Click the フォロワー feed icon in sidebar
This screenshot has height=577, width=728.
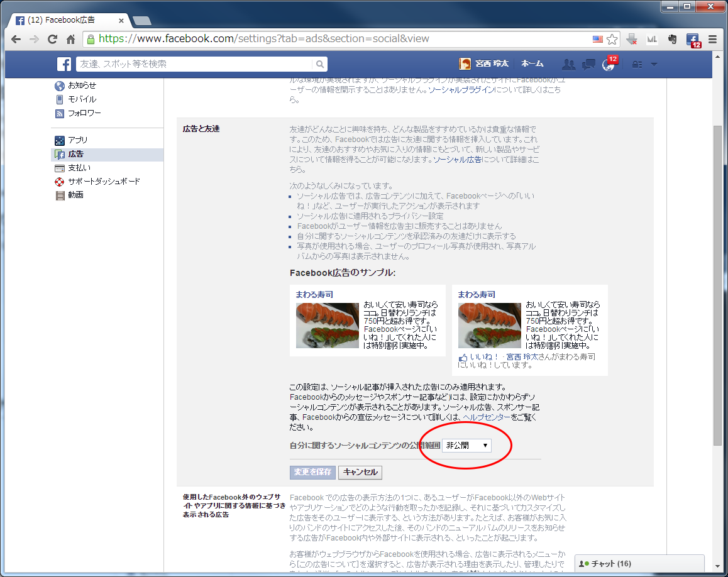(60, 113)
